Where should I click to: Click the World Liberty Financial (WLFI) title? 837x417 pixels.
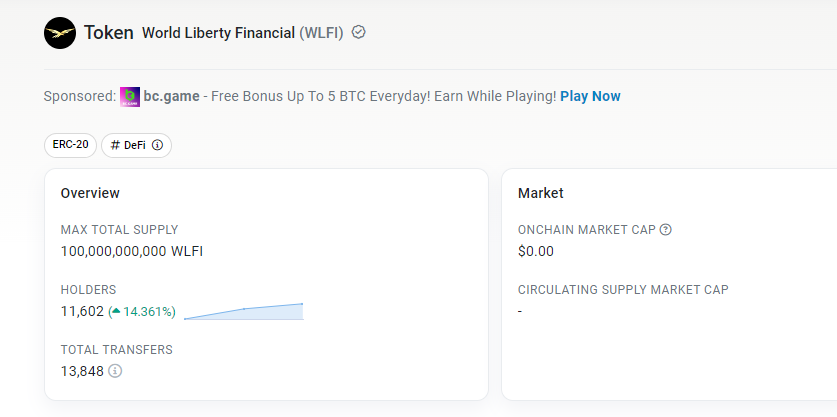click(x=242, y=33)
